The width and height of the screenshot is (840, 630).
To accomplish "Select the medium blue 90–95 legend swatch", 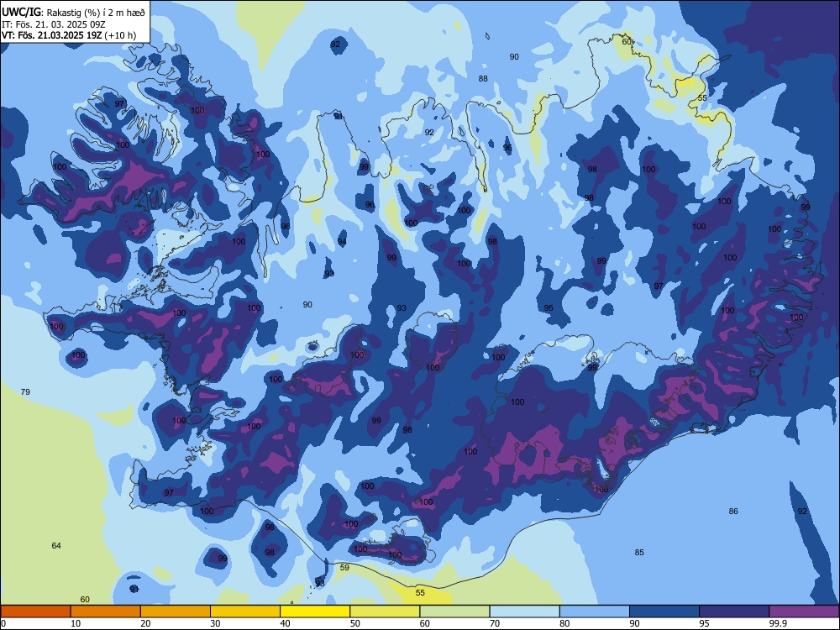I will point(664,612).
